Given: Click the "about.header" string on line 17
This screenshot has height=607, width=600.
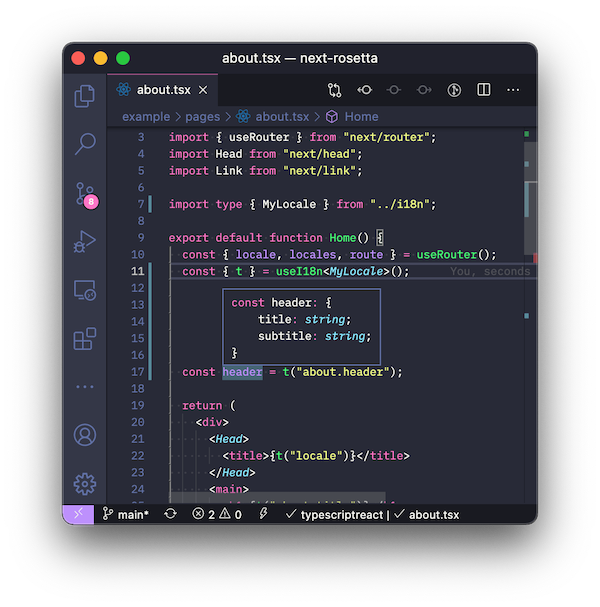Looking at the screenshot, I should coord(343,372).
